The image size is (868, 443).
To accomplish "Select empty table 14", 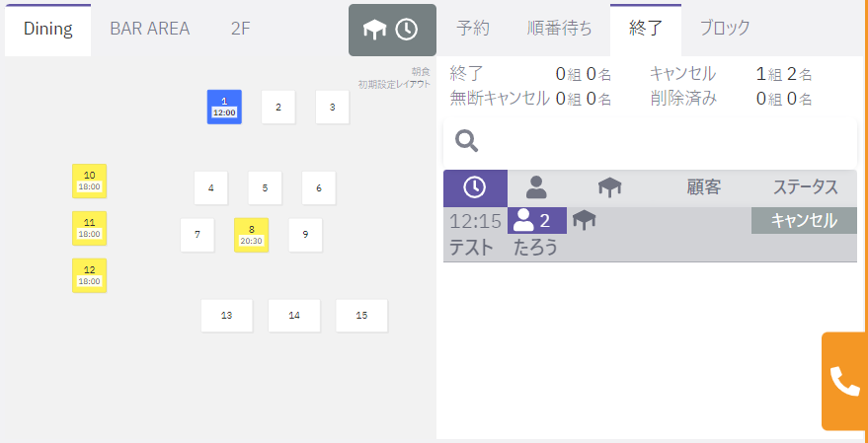I will [x=293, y=316].
